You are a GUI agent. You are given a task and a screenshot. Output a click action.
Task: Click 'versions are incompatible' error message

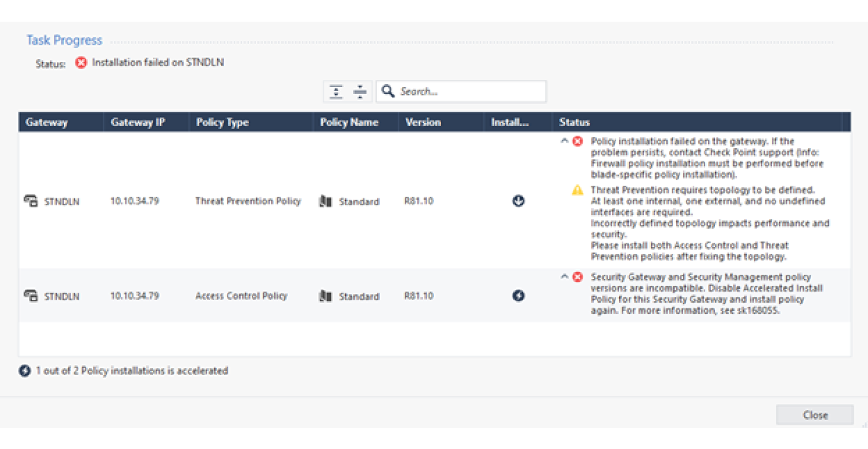click(x=707, y=294)
